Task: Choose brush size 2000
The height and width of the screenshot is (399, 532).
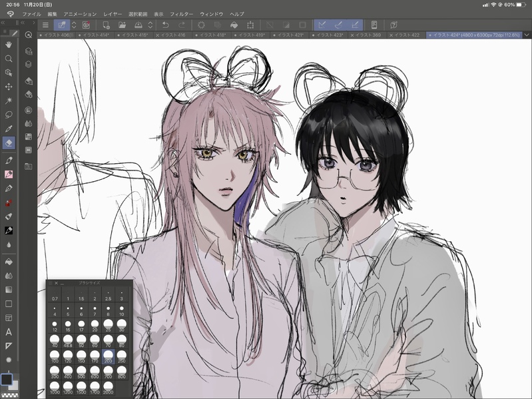Action: pos(109,388)
